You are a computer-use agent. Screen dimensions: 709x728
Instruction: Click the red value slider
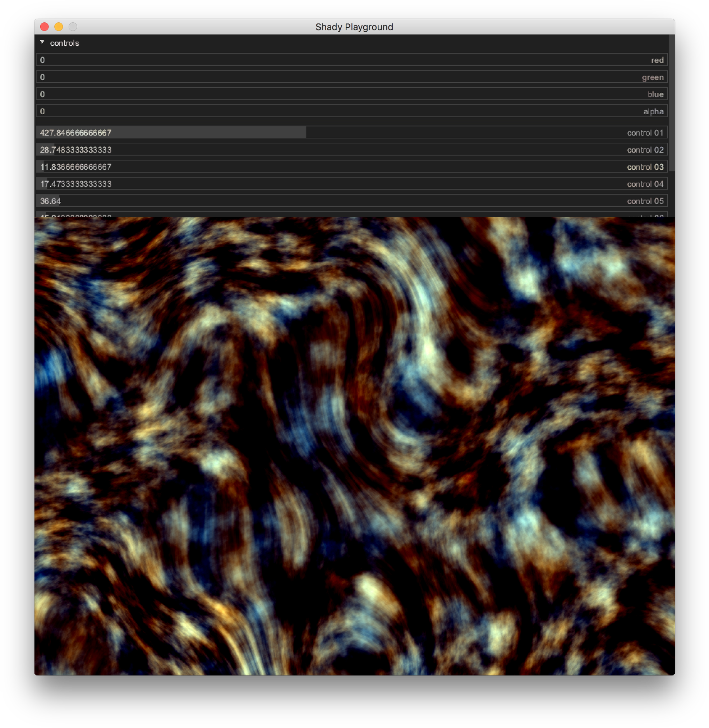tap(351, 60)
